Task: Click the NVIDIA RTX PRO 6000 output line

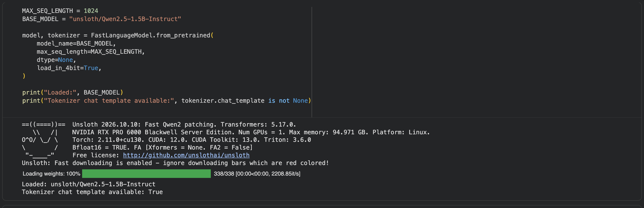Action: [x=251, y=132]
